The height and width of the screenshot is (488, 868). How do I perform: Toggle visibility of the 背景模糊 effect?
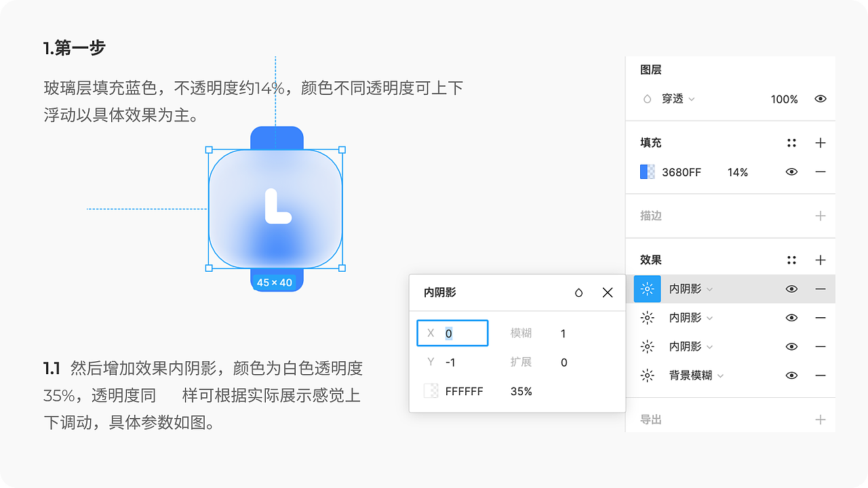[791, 375]
